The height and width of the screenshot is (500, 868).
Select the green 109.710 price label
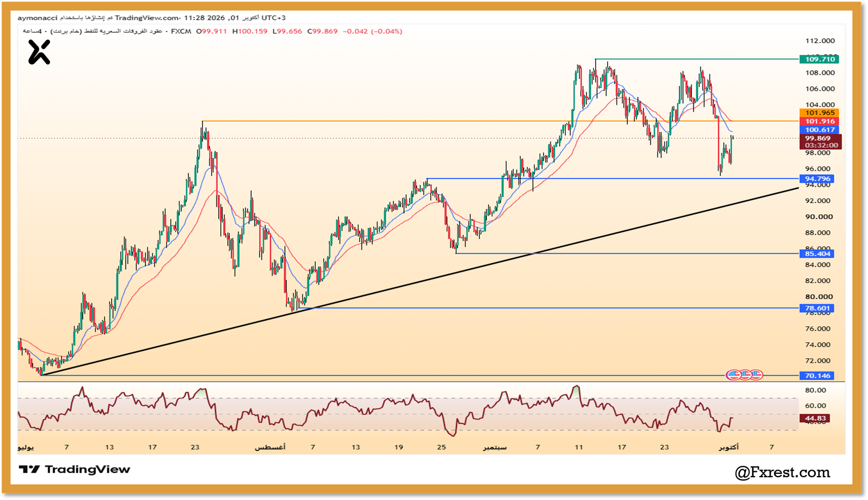tap(819, 59)
